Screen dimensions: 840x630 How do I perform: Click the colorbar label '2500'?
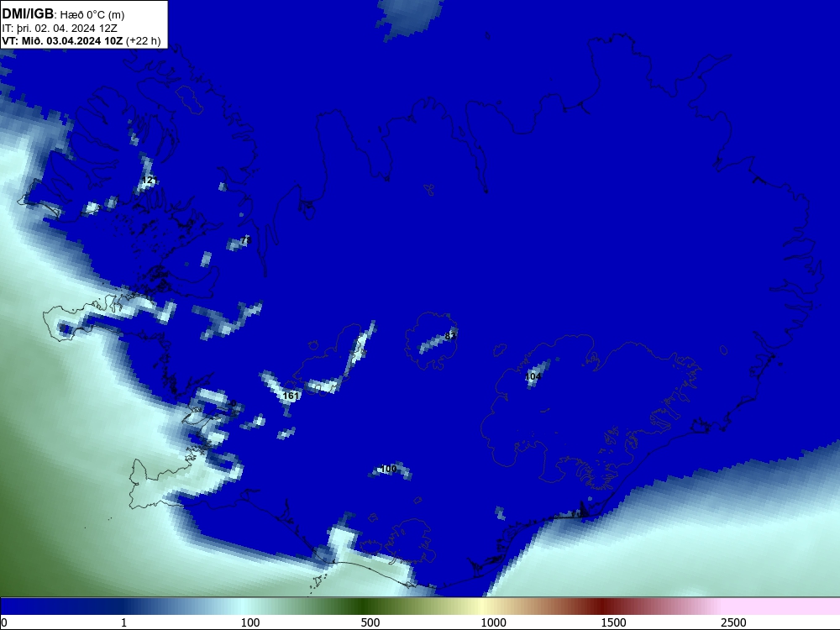[733, 622]
